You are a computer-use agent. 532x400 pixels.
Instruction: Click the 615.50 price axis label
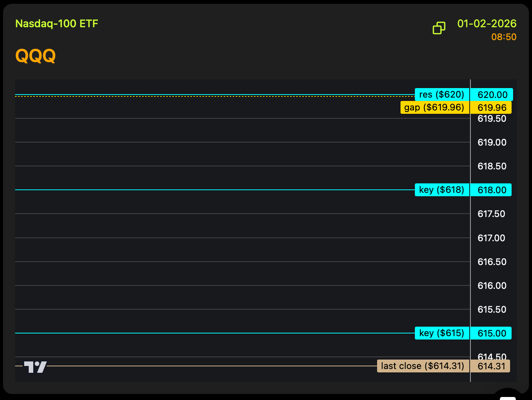coord(492,310)
